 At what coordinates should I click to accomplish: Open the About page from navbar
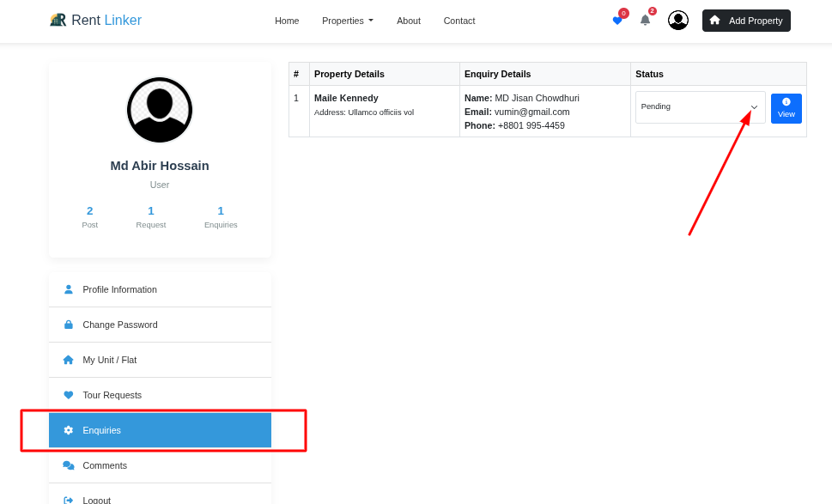(409, 21)
